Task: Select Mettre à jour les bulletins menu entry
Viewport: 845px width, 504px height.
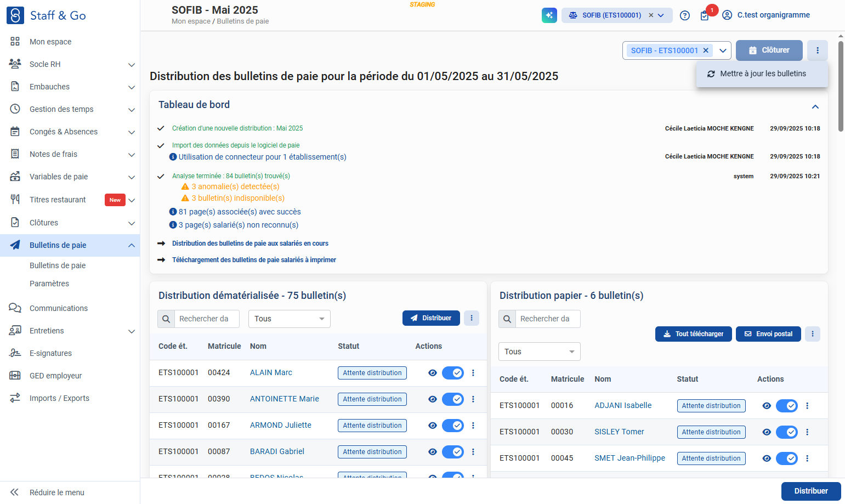Action: point(762,73)
